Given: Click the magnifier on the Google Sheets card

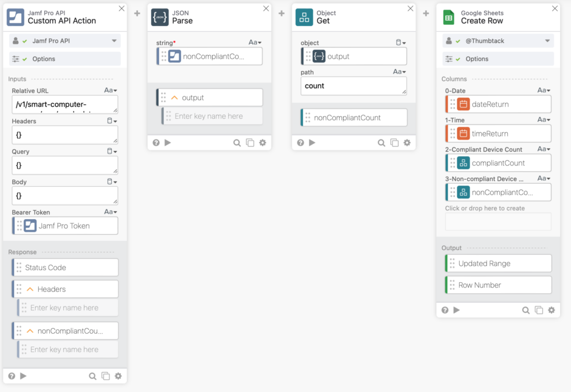Looking at the screenshot, I should (x=526, y=310).
